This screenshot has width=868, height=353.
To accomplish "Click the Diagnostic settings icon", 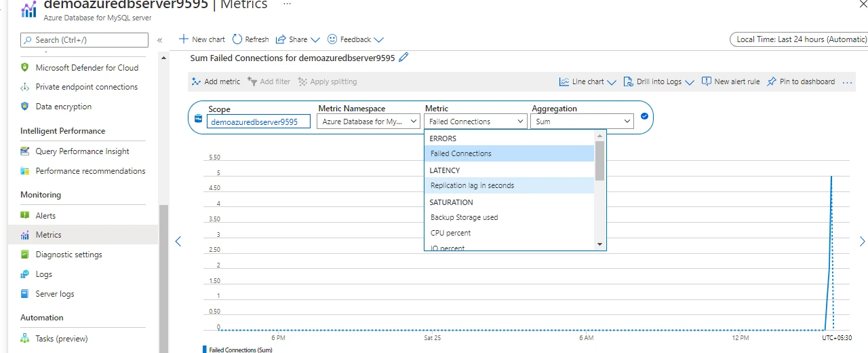I will pyautogui.click(x=25, y=255).
